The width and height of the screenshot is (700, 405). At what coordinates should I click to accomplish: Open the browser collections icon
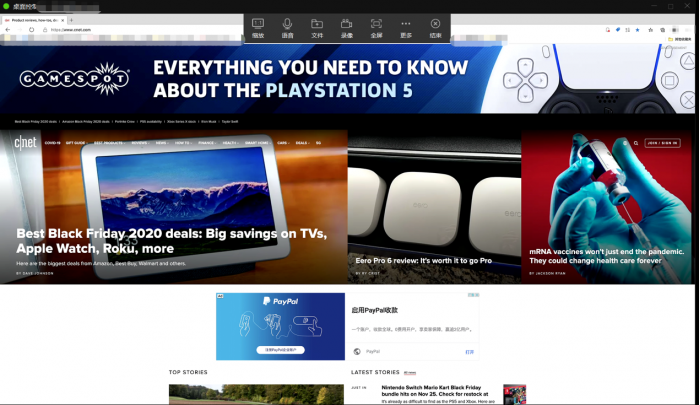click(662, 30)
